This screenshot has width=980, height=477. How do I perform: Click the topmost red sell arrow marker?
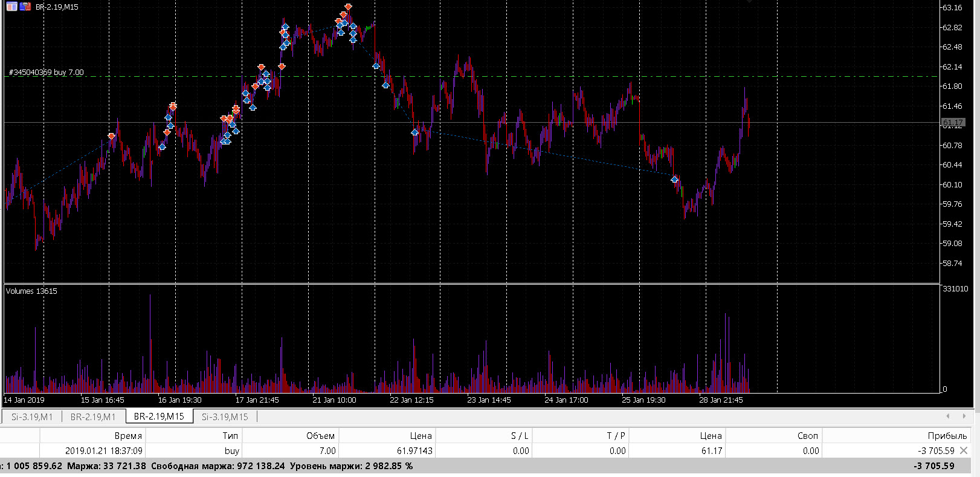348,8
